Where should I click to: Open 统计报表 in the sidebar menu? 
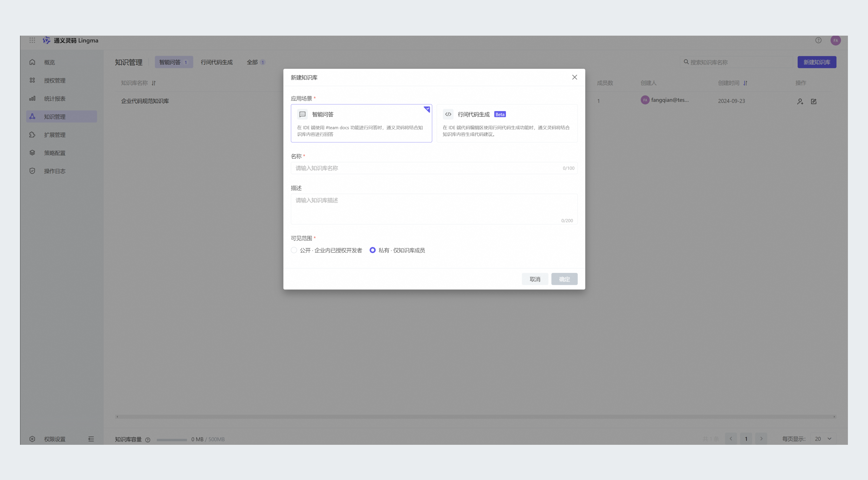point(55,99)
